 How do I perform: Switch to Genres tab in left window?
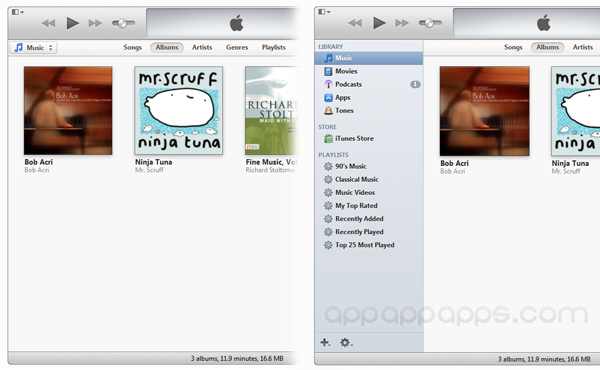tap(237, 47)
